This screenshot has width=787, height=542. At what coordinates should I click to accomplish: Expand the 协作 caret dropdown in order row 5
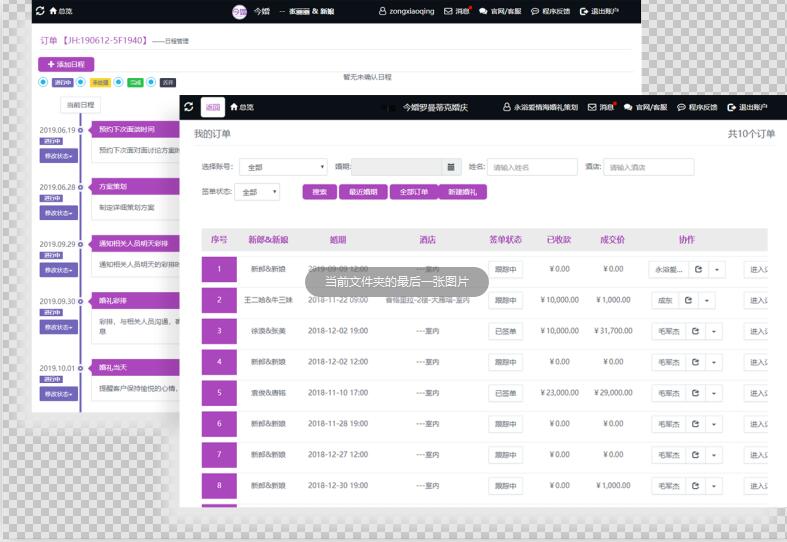[x=714, y=393]
